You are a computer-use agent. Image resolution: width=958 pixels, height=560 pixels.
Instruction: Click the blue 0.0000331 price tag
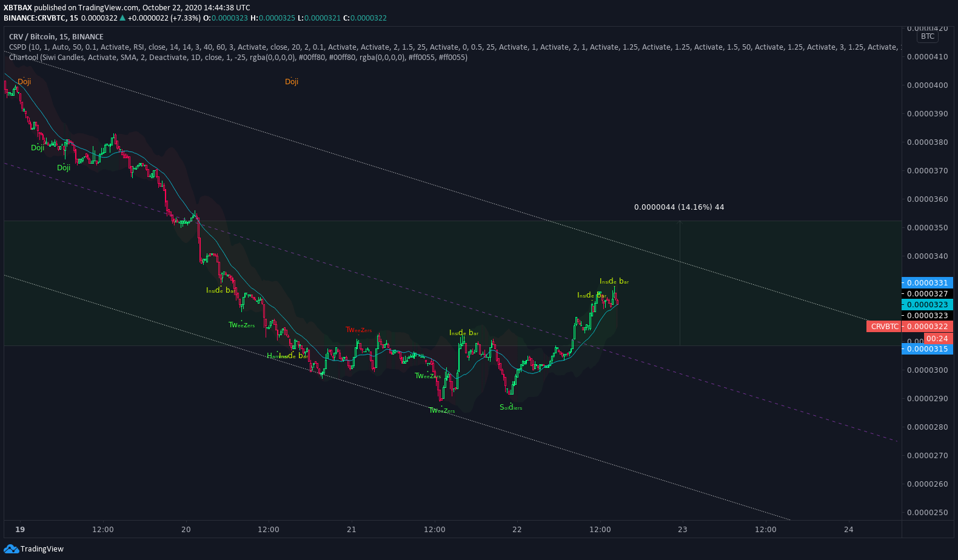[927, 283]
